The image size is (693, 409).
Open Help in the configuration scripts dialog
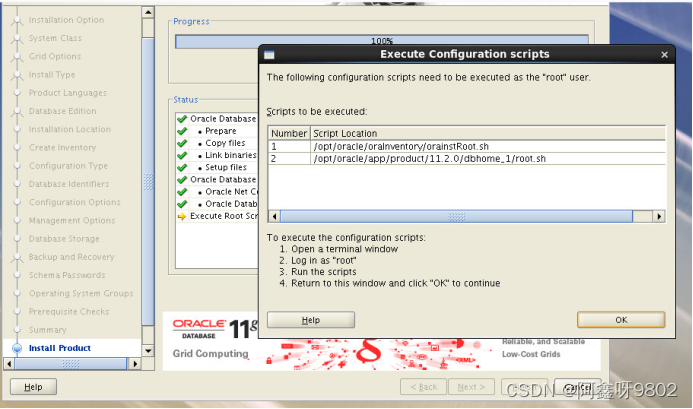[x=311, y=320]
